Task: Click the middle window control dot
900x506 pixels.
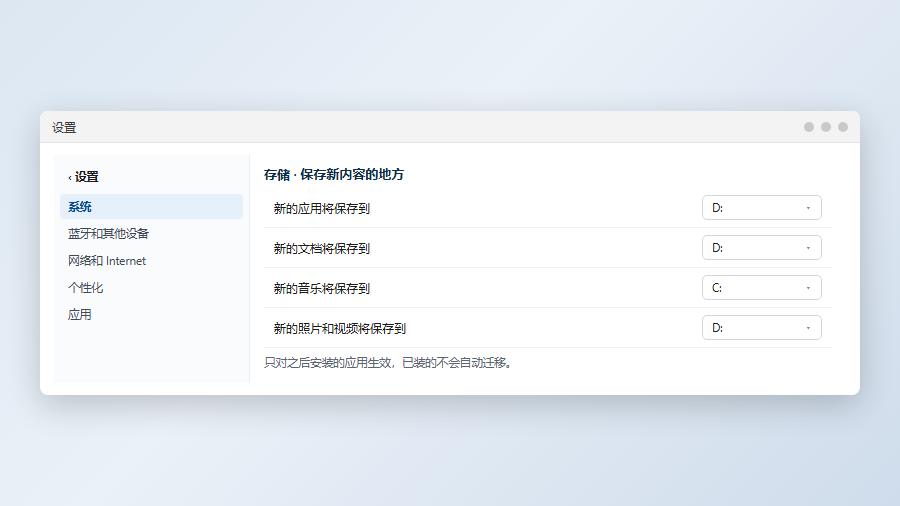Action: (825, 127)
